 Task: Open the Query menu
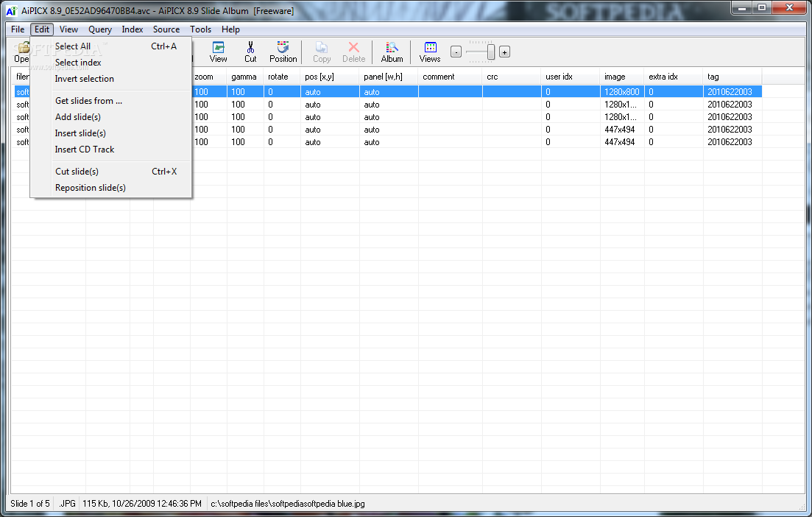pos(100,29)
